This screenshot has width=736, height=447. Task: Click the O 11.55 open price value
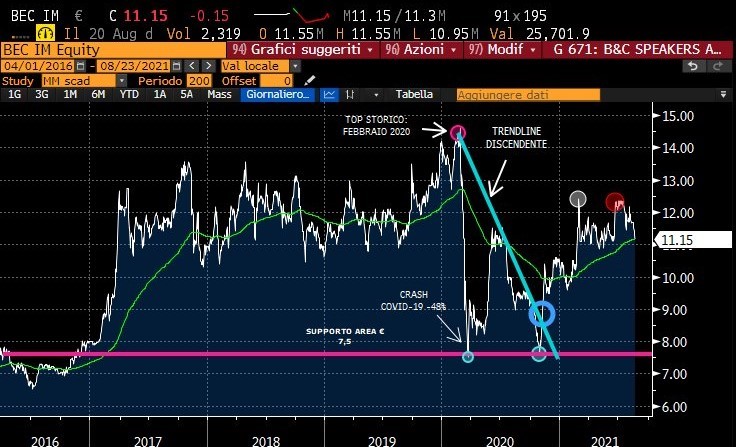[x=291, y=33]
